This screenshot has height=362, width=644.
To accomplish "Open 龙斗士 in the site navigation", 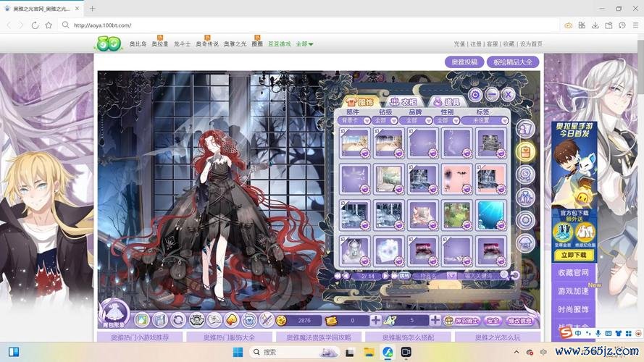I will (182, 44).
